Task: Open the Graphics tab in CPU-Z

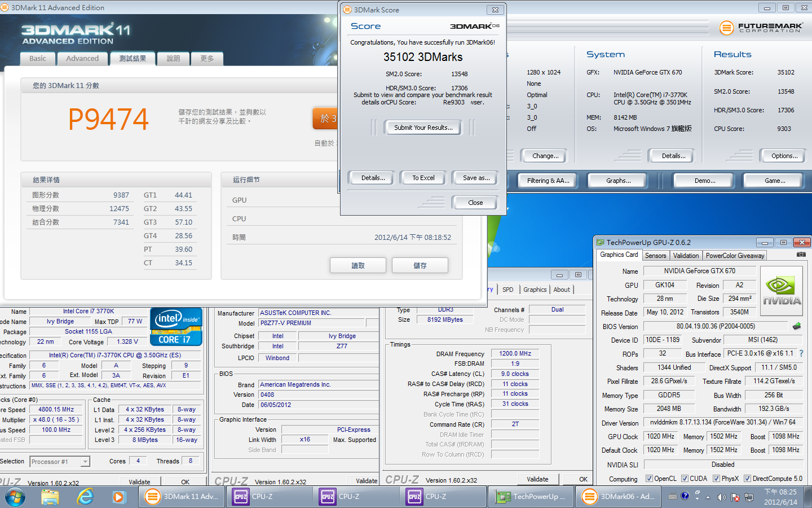Action: pyautogui.click(x=535, y=290)
